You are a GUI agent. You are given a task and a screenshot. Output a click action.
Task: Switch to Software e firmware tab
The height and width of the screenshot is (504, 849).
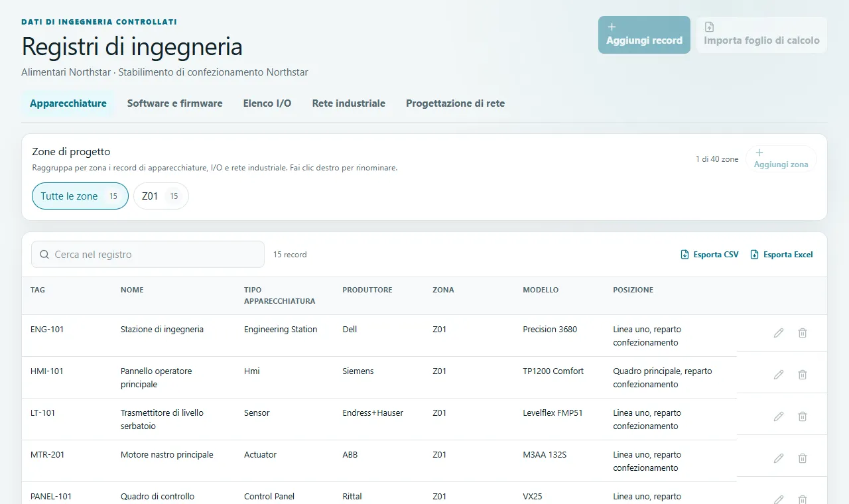(175, 103)
